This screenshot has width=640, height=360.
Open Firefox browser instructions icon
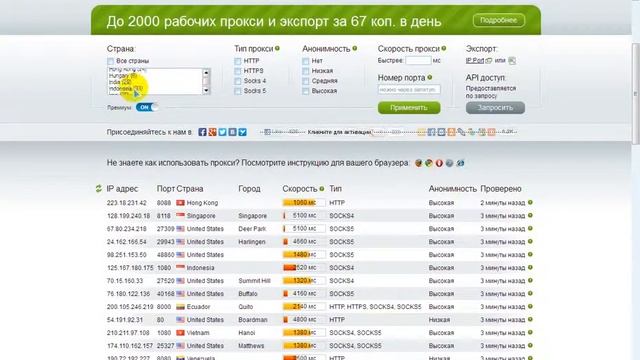pyautogui.click(x=418, y=163)
